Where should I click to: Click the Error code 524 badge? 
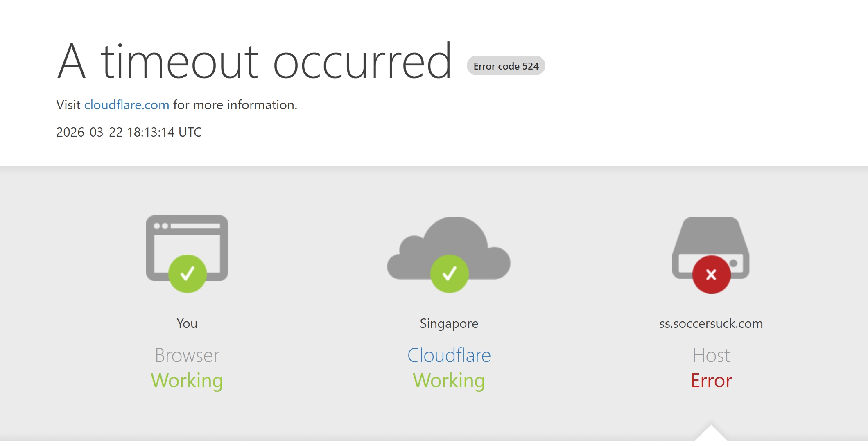pos(506,66)
